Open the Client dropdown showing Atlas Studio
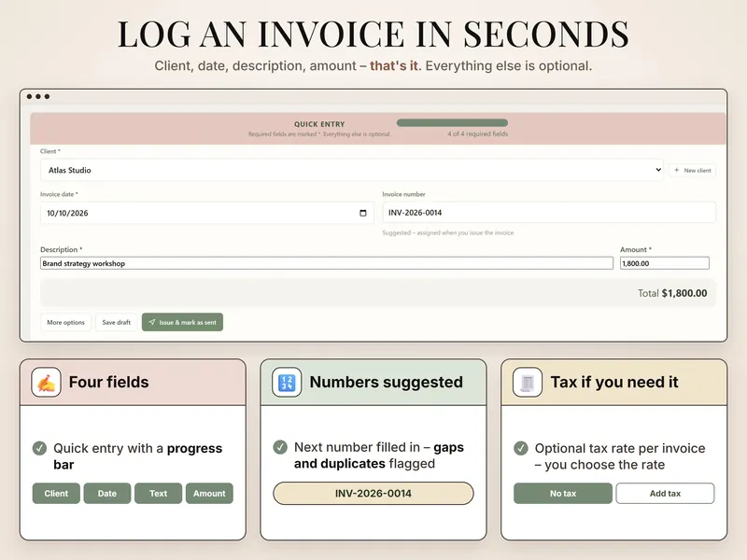This screenshot has width=747, height=560. pyautogui.click(x=352, y=170)
